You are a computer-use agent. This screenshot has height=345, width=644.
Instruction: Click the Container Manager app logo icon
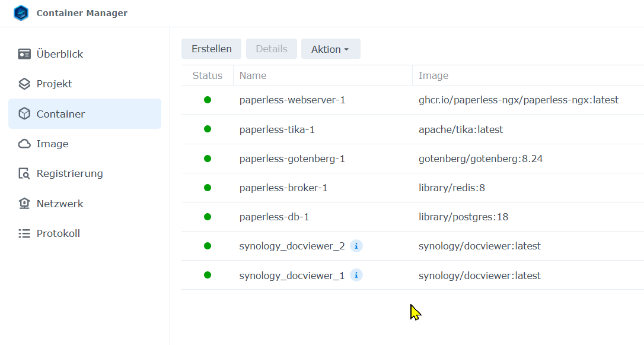[x=21, y=13]
